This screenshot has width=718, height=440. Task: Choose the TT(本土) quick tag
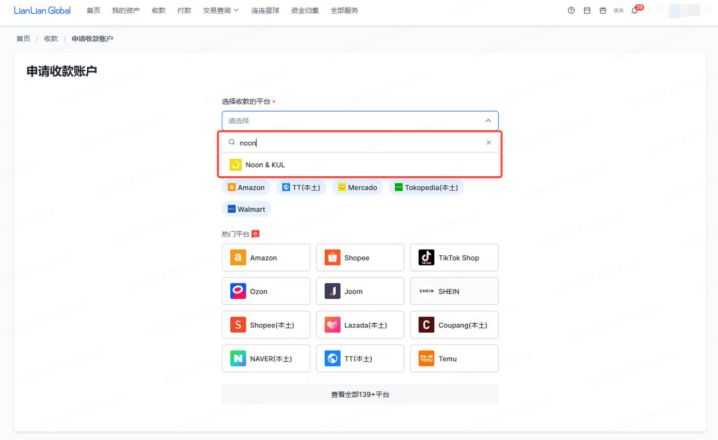301,187
